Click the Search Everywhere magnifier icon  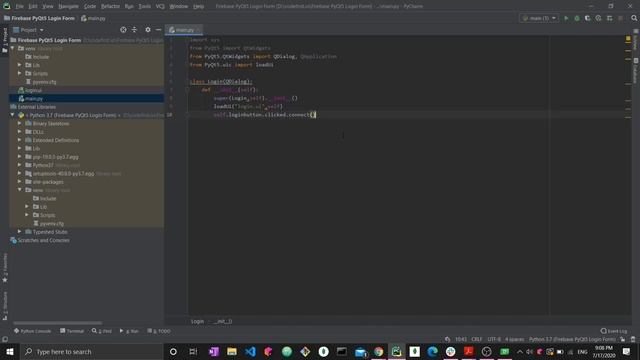634,18
